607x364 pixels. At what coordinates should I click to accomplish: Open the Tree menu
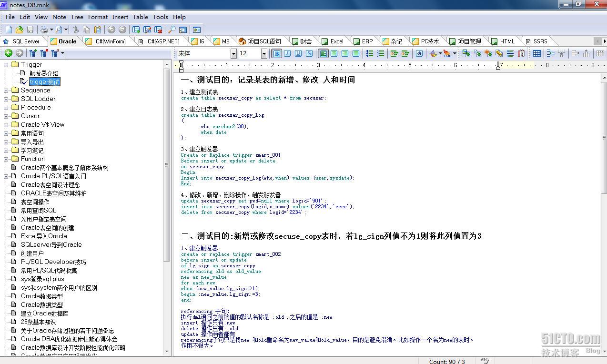[77, 17]
